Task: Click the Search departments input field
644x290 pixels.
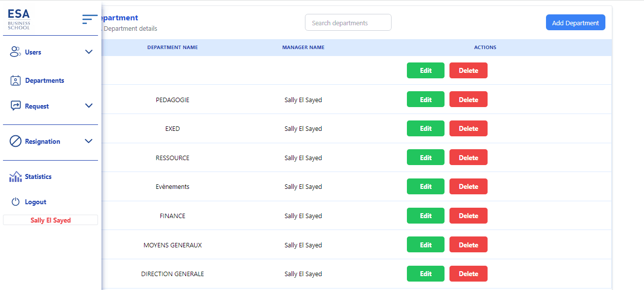Action: click(348, 22)
